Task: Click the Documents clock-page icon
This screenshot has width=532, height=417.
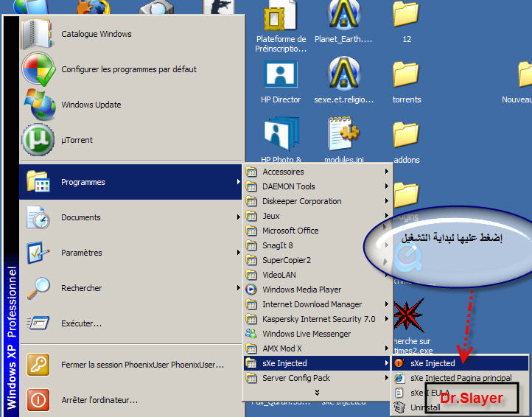Action: coord(38,217)
